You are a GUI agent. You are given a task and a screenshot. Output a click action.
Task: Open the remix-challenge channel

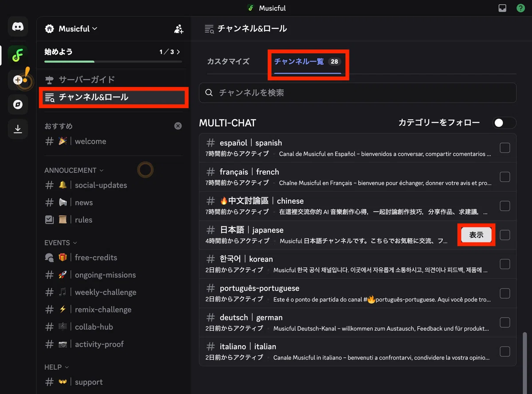(x=113, y=309)
